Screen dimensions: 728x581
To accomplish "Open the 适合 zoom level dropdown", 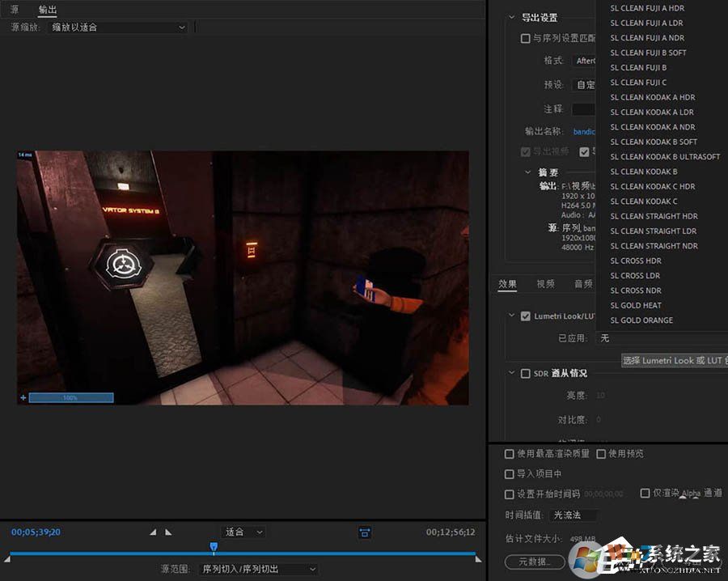I will click(243, 532).
